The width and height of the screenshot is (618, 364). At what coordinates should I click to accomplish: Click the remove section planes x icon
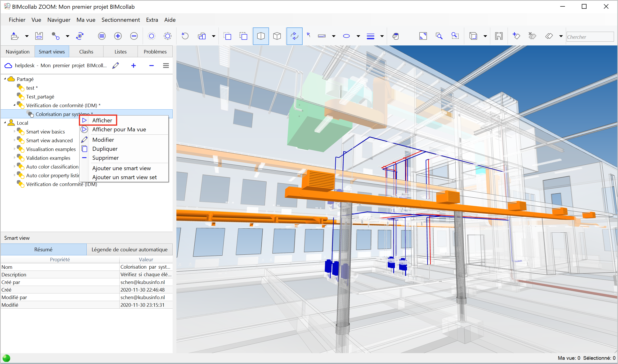[x=532, y=36]
